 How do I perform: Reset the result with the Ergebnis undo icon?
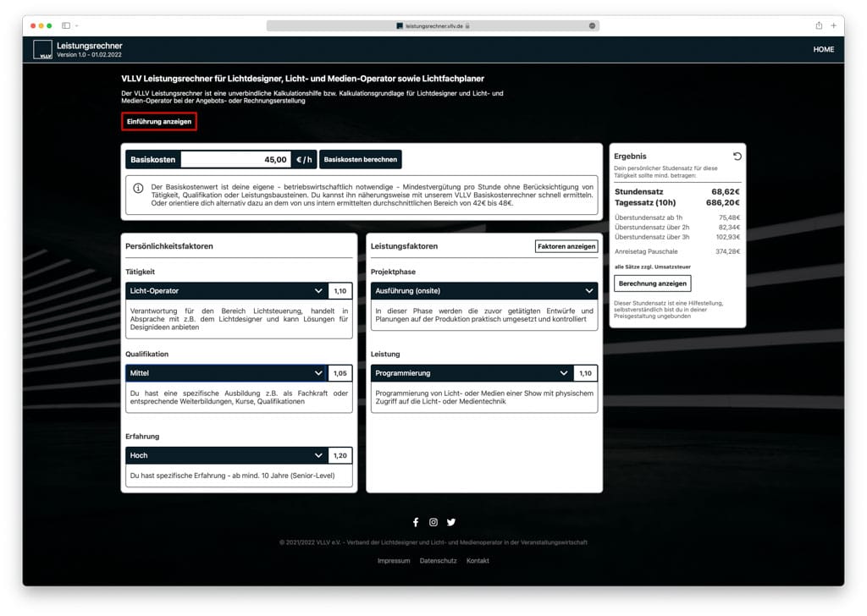pyautogui.click(x=737, y=157)
